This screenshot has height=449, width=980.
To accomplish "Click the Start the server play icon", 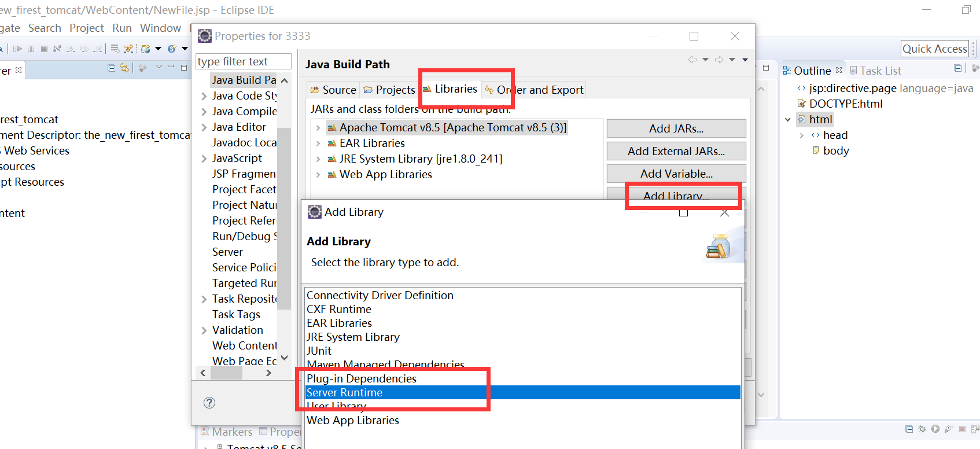I will pyautogui.click(x=935, y=429).
